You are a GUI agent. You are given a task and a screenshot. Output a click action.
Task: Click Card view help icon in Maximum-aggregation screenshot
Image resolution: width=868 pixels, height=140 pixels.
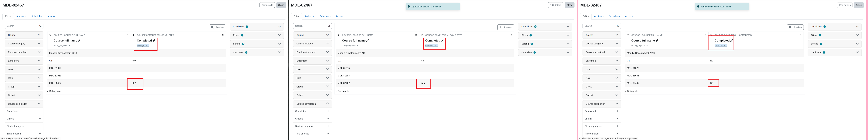(x=535, y=52)
